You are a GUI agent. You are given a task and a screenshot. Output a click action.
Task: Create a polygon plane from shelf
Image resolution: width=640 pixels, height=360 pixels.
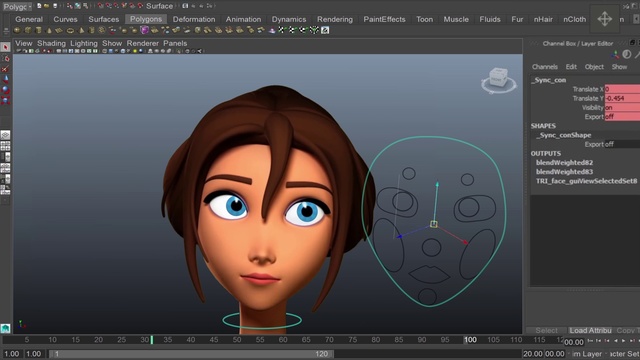pyautogui.click(x=59, y=30)
